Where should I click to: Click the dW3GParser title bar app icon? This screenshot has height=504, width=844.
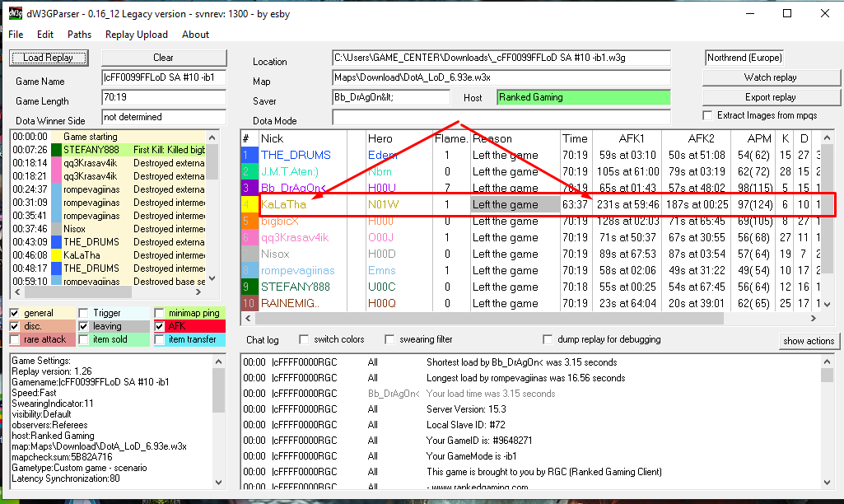tap(16, 13)
